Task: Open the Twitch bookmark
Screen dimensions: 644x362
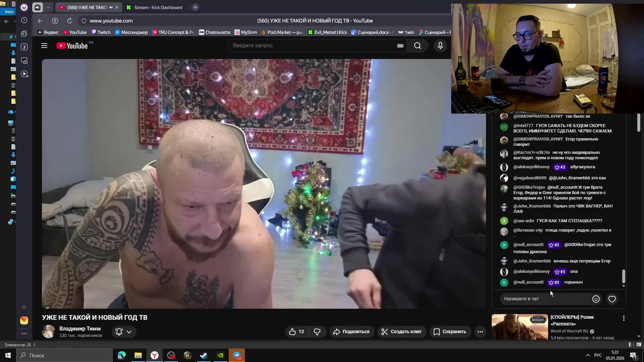Action: click(x=101, y=32)
